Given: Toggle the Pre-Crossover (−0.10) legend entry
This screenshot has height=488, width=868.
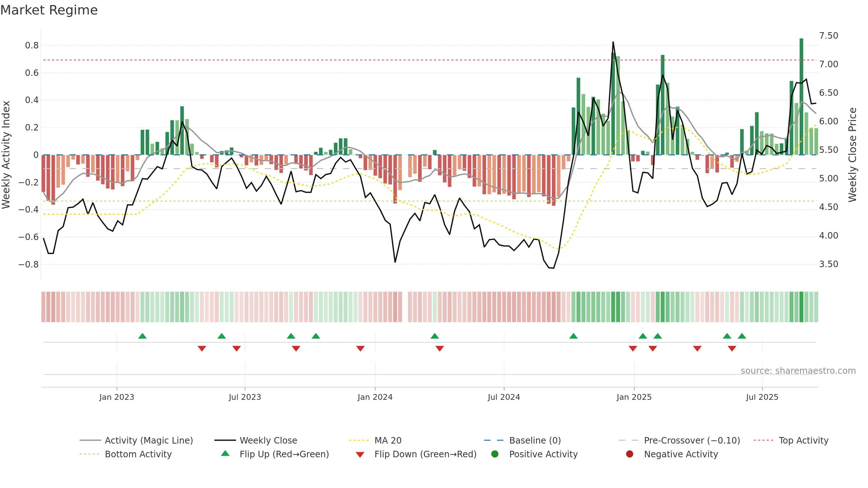Looking at the screenshot, I should 680,440.
